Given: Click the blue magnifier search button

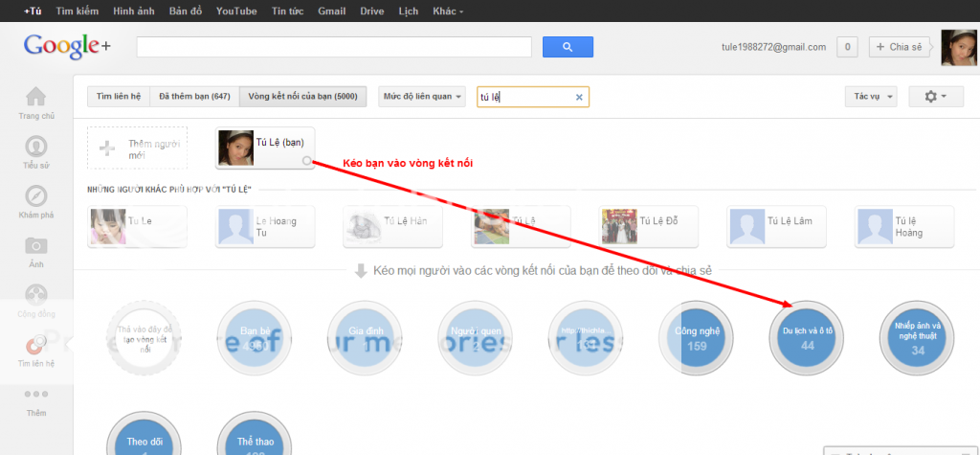Looking at the screenshot, I should pyautogui.click(x=568, y=47).
